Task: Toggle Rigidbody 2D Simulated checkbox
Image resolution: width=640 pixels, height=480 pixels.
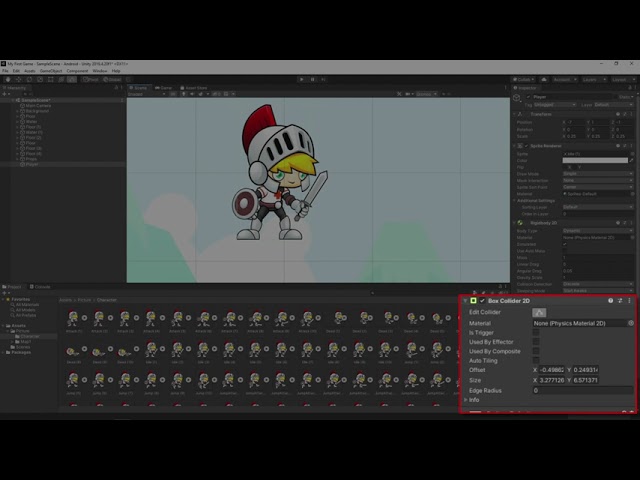Action: (x=565, y=244)
